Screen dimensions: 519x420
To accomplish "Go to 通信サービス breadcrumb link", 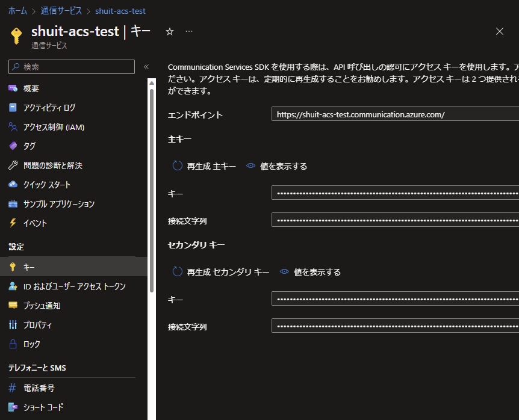I will 61,11.
